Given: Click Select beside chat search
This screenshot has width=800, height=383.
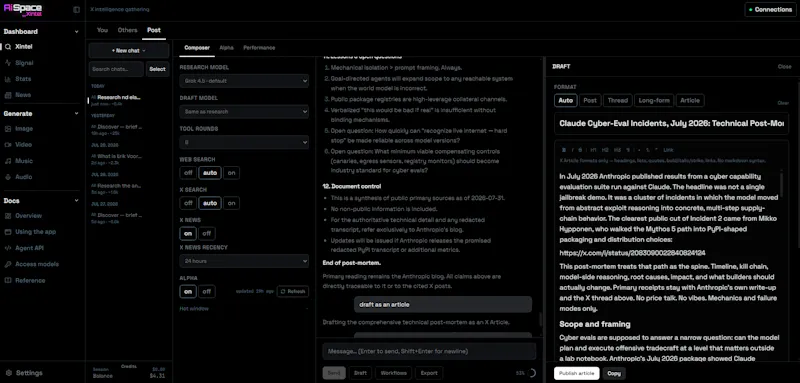Looking at the screenshot, I should point(157,69).
